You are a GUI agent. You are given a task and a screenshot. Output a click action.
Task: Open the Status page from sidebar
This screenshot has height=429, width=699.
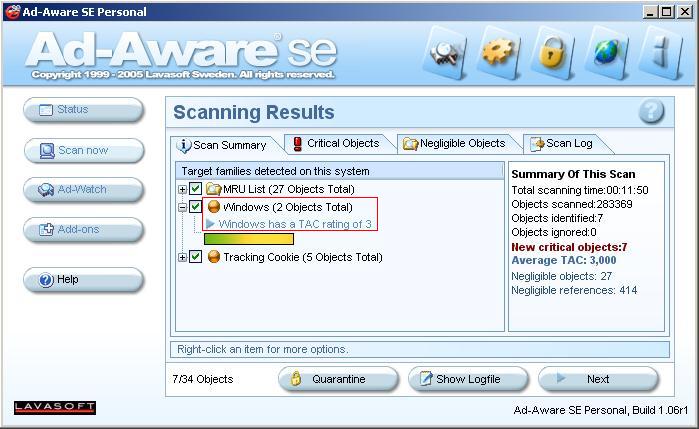84,110
